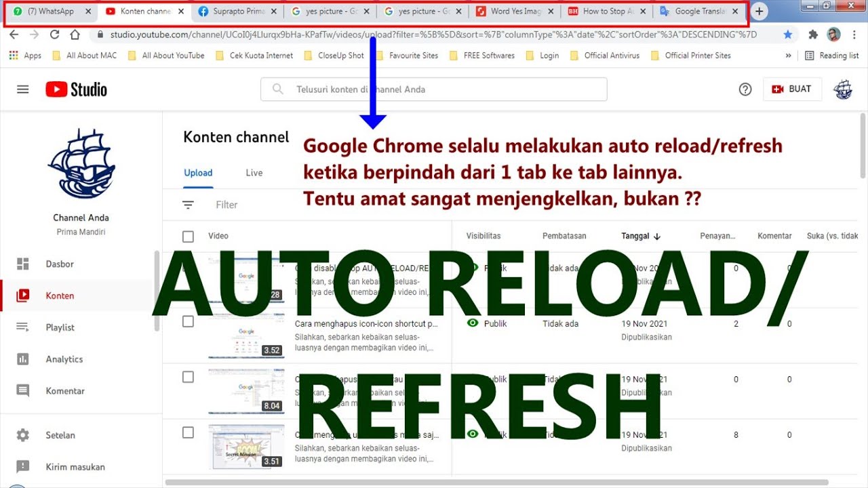
Task: Open the All About YouTube bookmark folder
Action: pos(165,56)
